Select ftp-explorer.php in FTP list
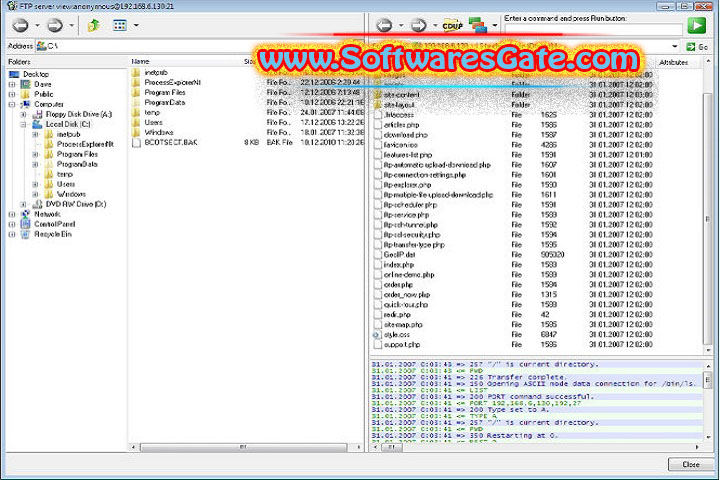The image size is (720, 480). (407, 185)
